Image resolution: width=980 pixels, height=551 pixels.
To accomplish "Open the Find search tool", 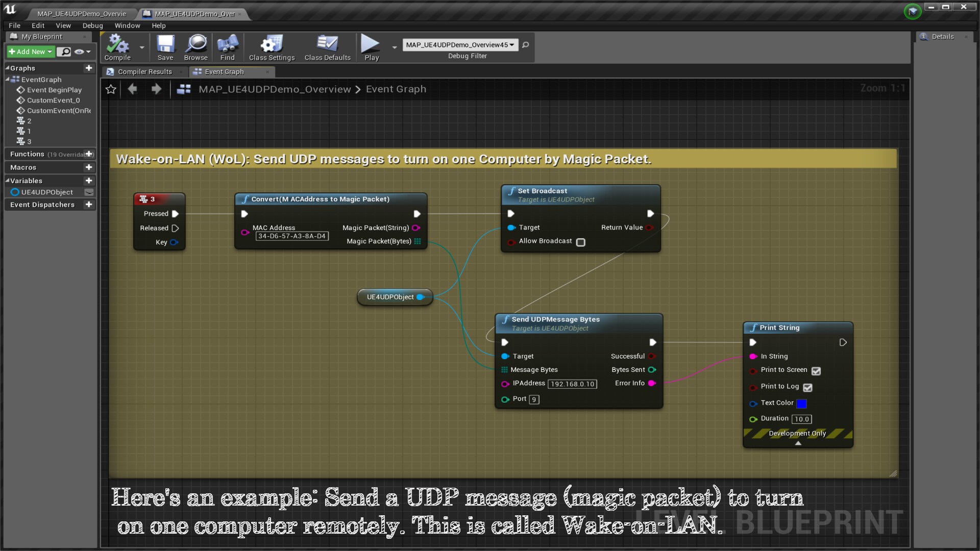I will tap(227, 47).
